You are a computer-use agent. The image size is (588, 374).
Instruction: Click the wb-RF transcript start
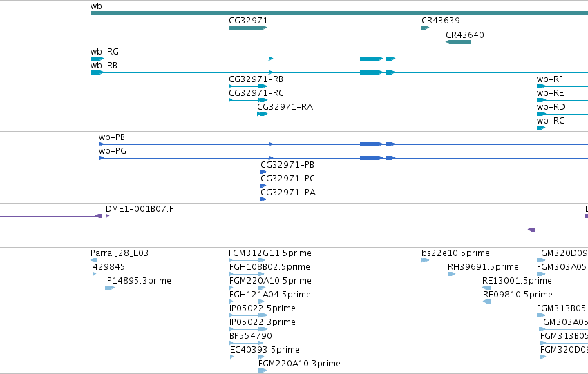tap(542, 86)
